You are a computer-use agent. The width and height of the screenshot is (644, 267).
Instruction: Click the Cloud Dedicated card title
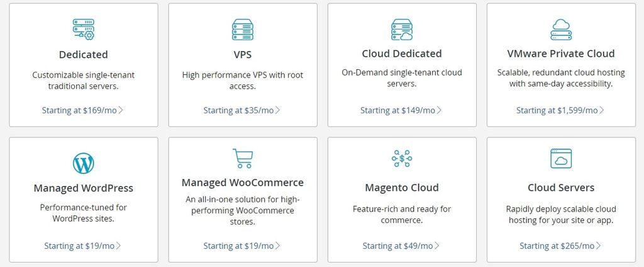(401, 54)
